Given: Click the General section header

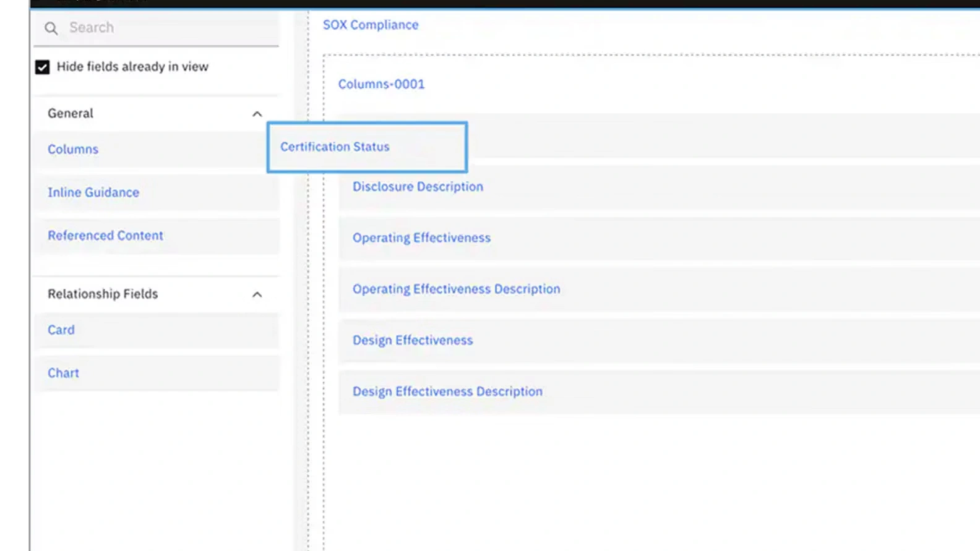Looking at the screenshot, I should pos(71,113).
